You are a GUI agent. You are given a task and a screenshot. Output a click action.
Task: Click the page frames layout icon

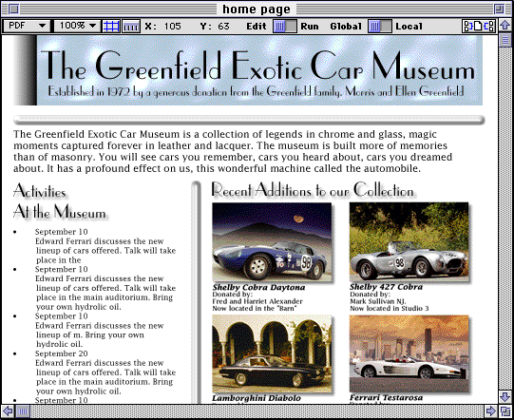click(479, 27)
